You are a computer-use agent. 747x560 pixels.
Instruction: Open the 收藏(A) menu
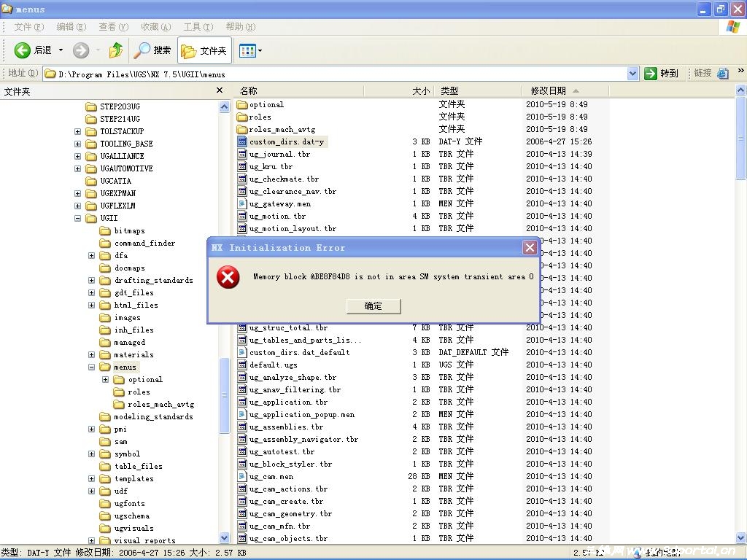156,27
